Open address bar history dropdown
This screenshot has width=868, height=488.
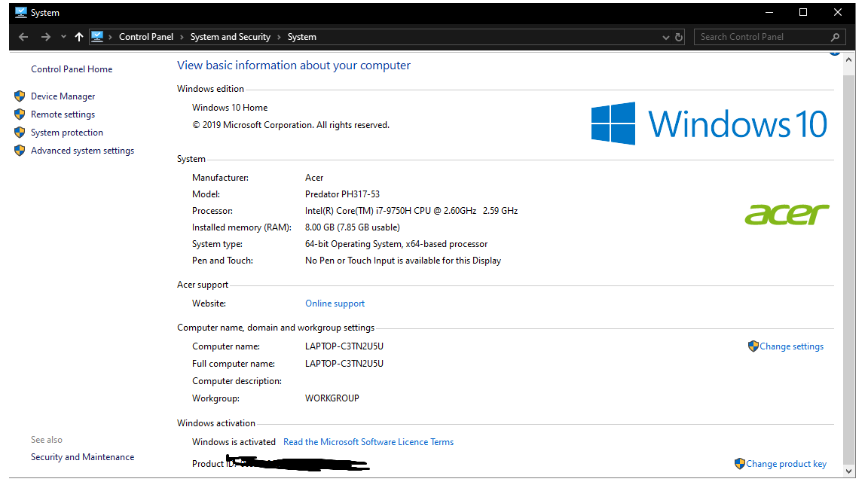(x=665, y=37)
